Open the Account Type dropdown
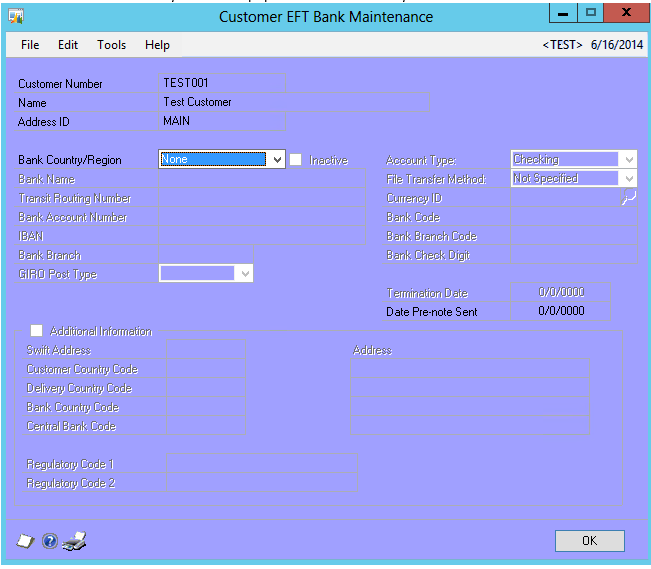This screenshot has height=569, width=651. (x=628, y=159)
